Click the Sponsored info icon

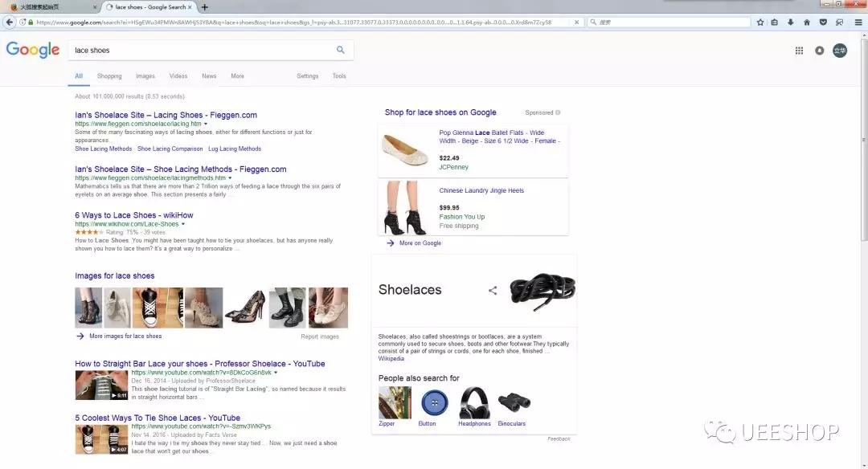(x=558, y=112)
